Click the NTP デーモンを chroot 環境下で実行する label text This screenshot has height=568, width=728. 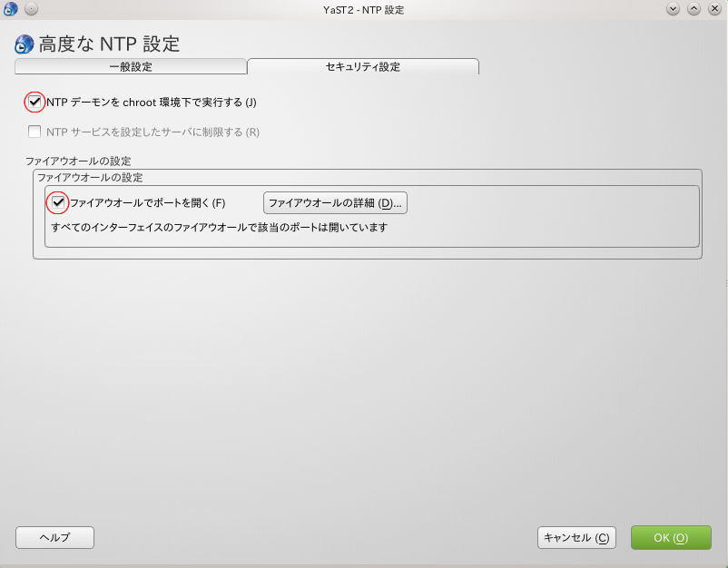coord(151,103)
